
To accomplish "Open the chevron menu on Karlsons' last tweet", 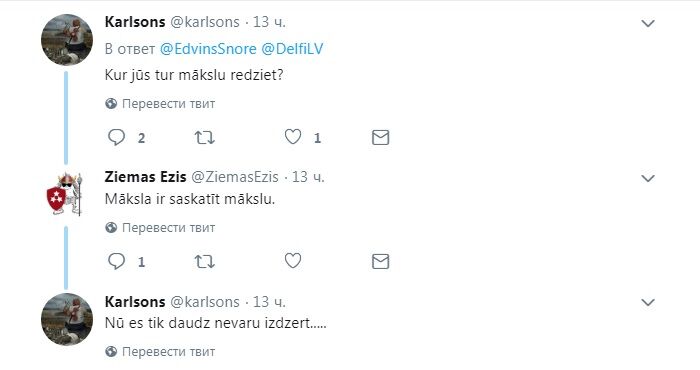I will 648,303.
